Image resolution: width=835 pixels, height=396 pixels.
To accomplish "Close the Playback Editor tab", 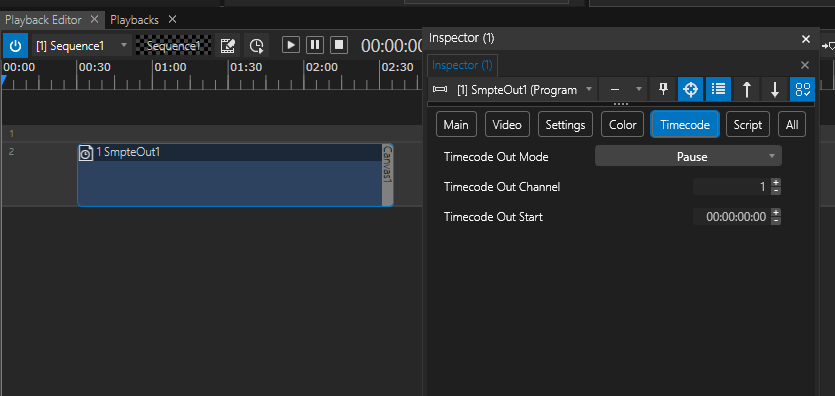I will [x=94, y=20].
